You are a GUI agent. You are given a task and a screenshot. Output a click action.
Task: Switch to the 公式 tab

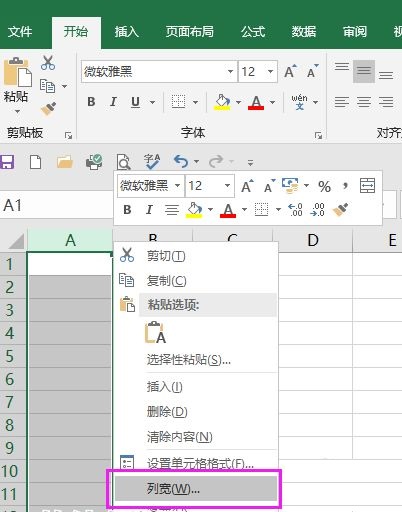tap(253, 32)
